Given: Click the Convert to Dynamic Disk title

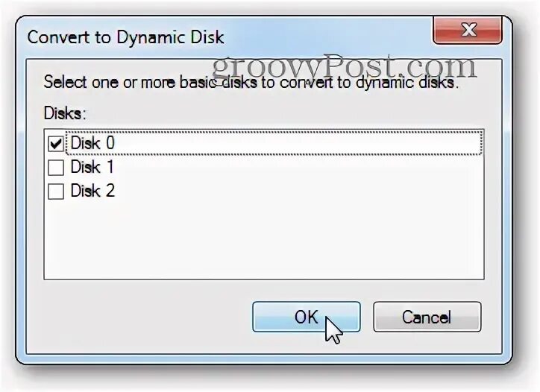Looking at the screenshot, I should (125, 36).
